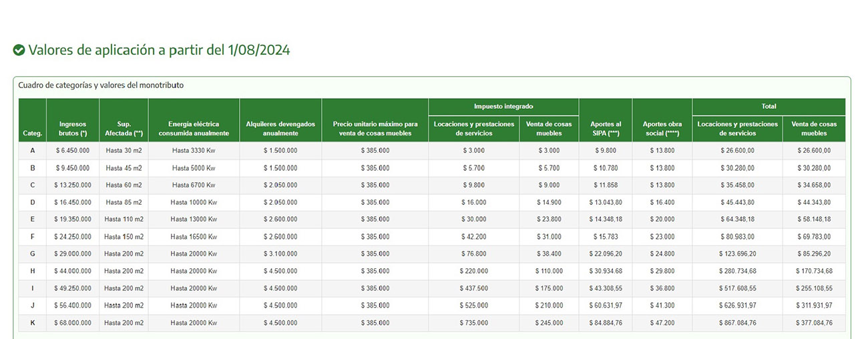
Task: Click the $ 517.608,55 total
Action: point(738,289)
